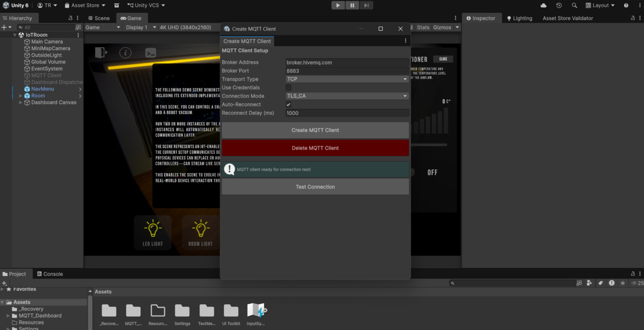Viewport: 644px width, 330px height.
Task: Open the MQTT_Dashboard folder in Assets grid
Action: (133, 314)
